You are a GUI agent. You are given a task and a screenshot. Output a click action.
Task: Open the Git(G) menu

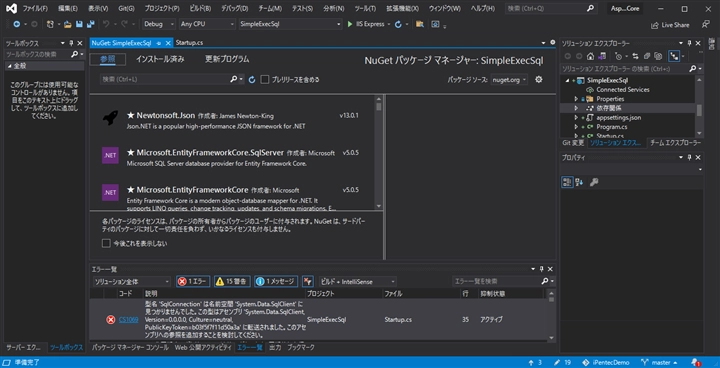pos(125,9)
